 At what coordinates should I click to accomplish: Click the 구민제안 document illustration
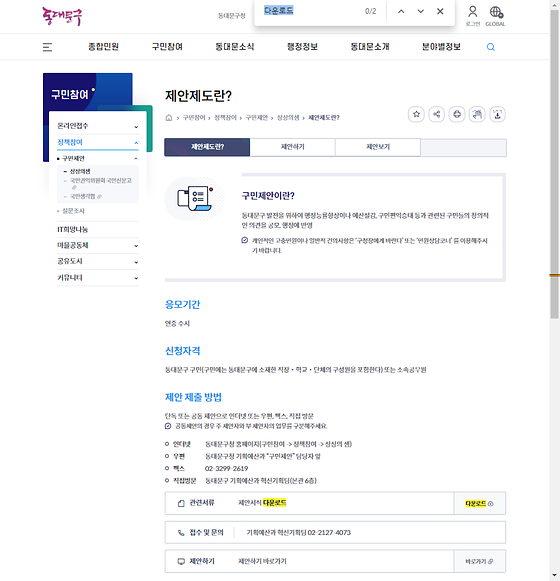(195, 199)
